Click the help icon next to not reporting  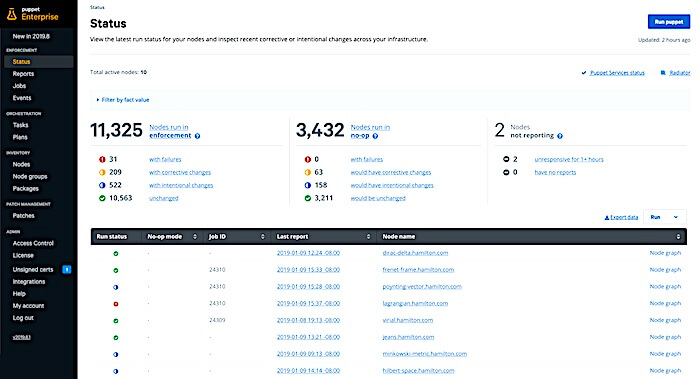click(x=560, y=136)
